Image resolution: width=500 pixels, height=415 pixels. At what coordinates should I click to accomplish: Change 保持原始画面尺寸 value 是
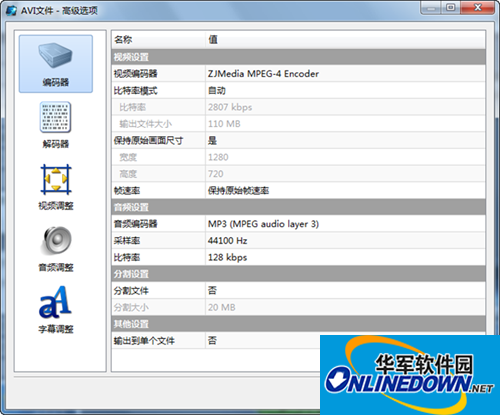[x=212, y=140]
